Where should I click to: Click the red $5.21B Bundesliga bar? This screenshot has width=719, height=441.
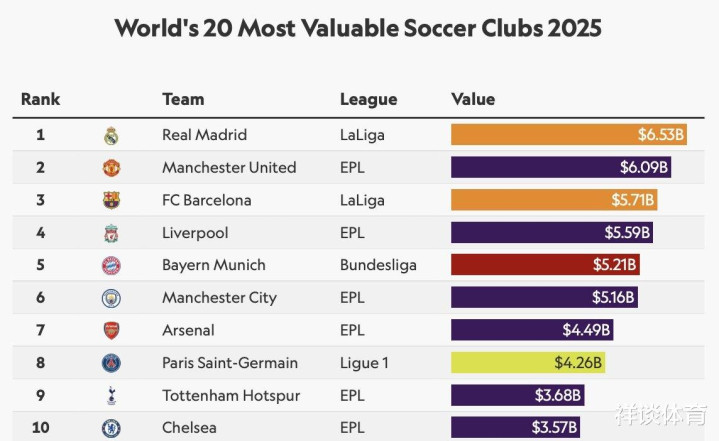545,265
